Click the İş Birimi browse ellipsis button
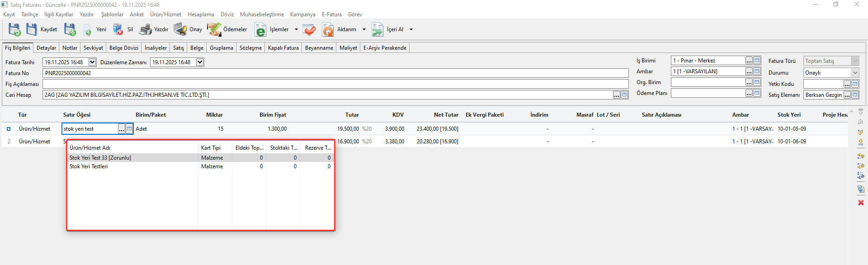The image size is (868, 265). 749,61
